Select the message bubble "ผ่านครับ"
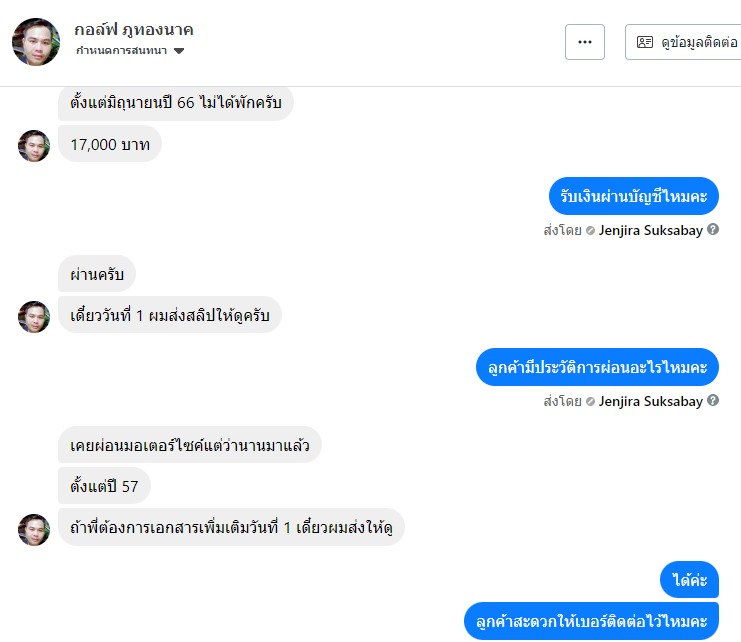741x642 pixels. coord(97,273)
